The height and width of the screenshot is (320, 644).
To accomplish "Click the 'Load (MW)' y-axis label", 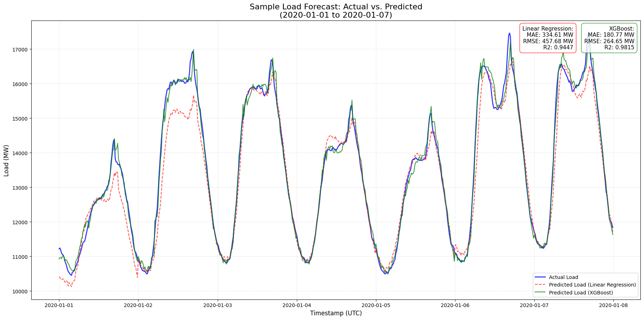I will (6, 161).
